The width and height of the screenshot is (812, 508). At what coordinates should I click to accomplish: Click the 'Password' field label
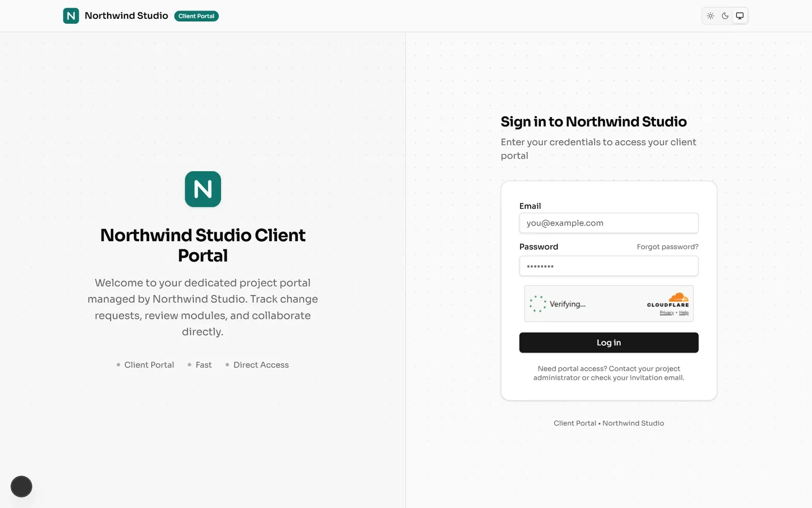coord(538,247)
